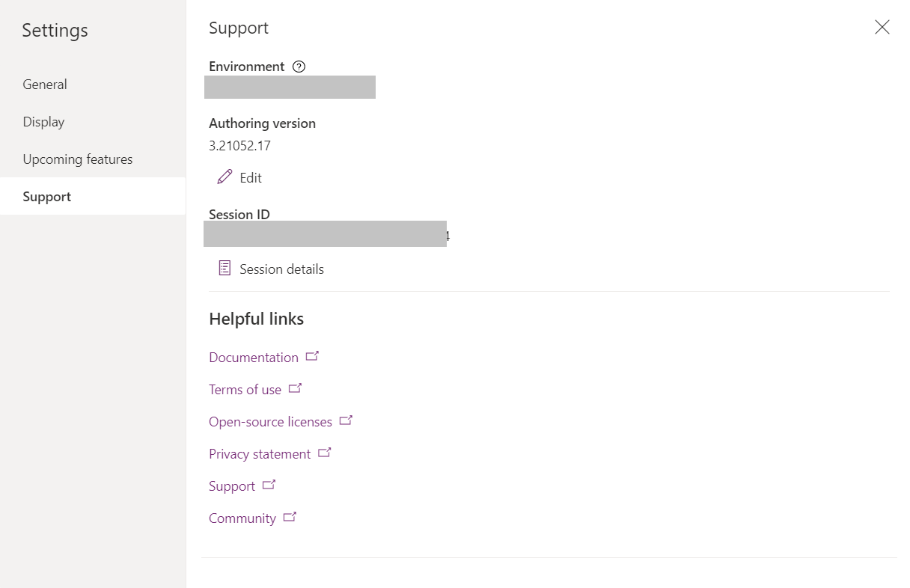View the Privacy statement link
This screenshot has height=588, width=910.
(x=260, y=454)
